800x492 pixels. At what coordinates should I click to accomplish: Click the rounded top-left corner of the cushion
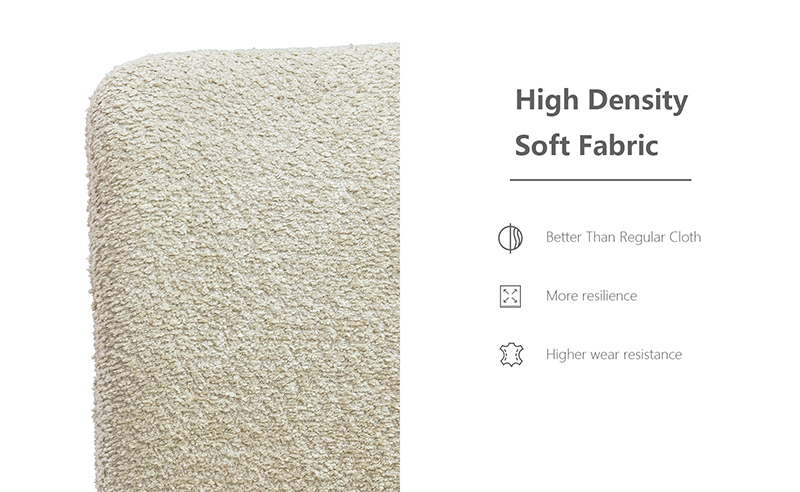pos(110,77)
